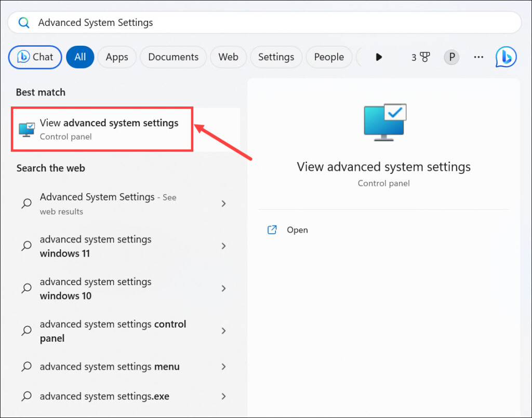Click the Bing Chat icon at top right
Viewport: 532px width, 418px height.
[x=506, y=57]
